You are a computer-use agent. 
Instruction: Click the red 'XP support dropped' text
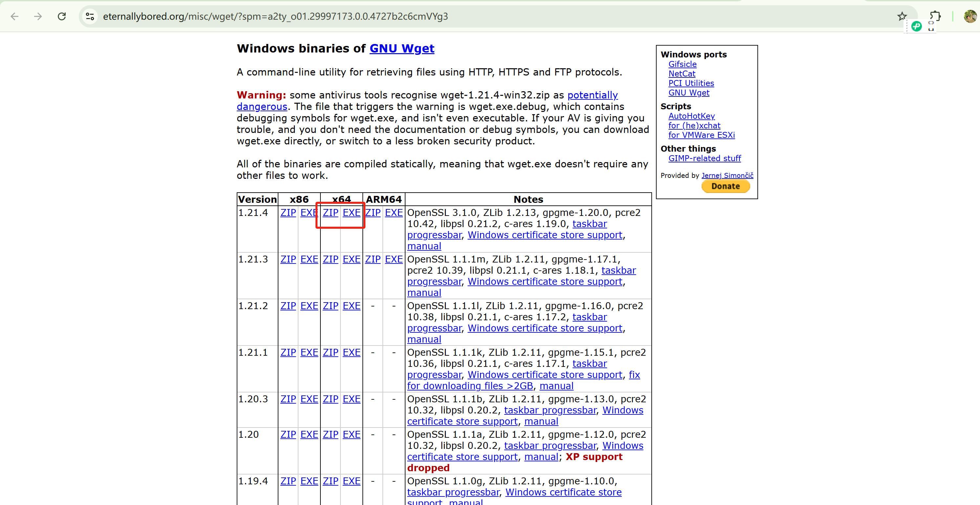click(515, 462)
